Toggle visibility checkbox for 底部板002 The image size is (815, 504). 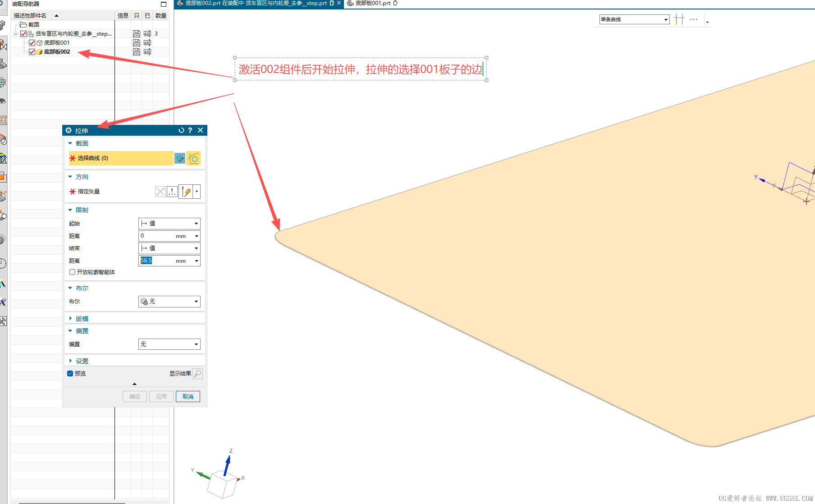[x=32, y=52]
